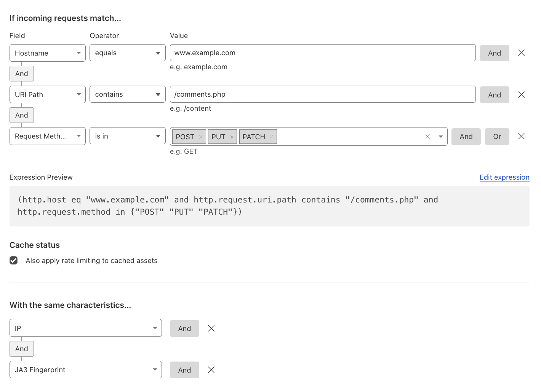Open the Hostname field dropdown
541x392 pixels.
(x=48, y=53)
